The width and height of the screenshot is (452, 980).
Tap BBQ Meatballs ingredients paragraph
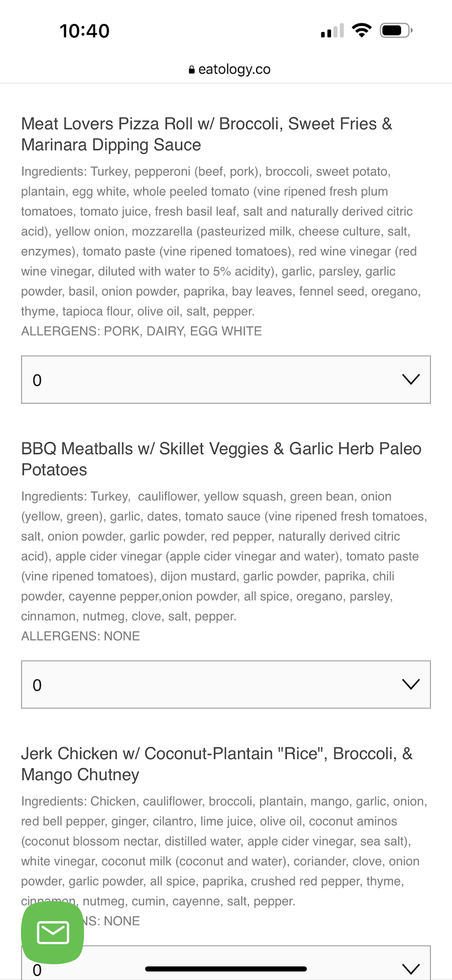click(x=224, y=556)
